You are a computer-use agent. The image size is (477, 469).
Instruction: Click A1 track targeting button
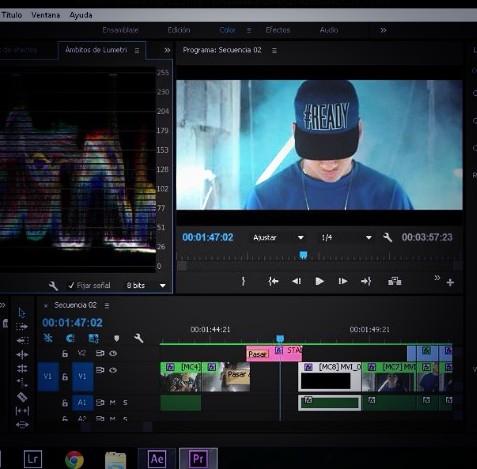pyautogui.click(x=82, y=403)
